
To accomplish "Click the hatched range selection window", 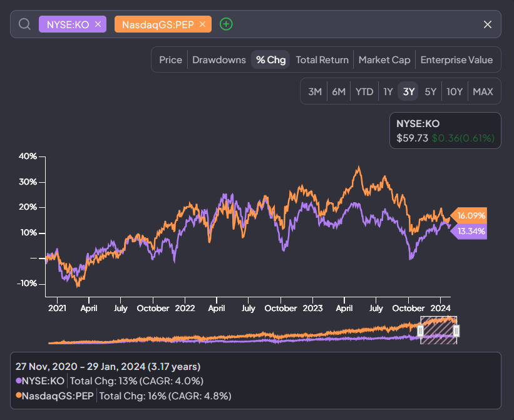I will pos(438,330).
